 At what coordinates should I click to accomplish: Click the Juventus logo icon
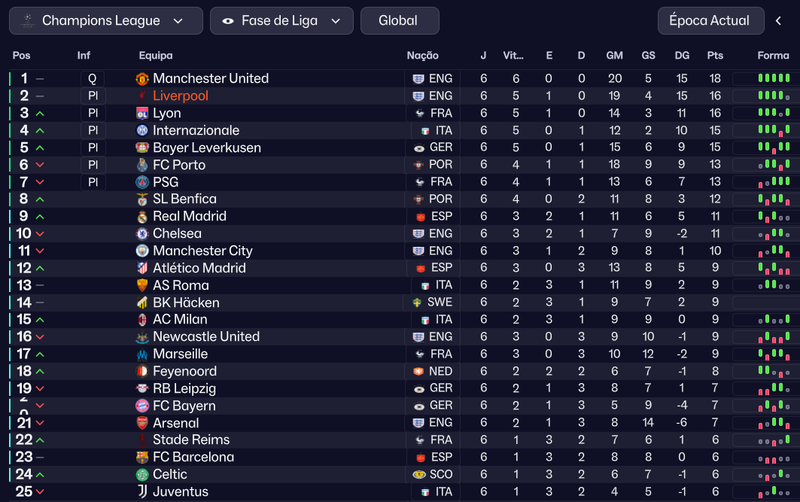tap(142, 492)
